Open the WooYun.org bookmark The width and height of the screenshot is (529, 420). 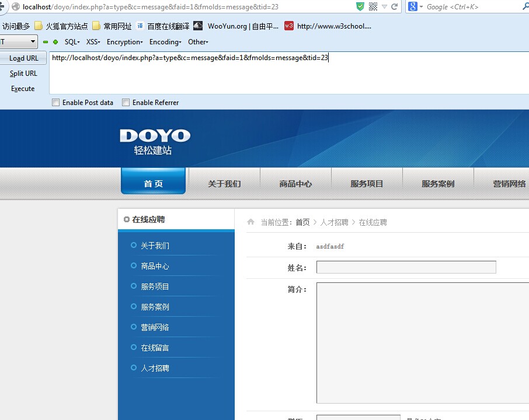(x=236, y=26)
